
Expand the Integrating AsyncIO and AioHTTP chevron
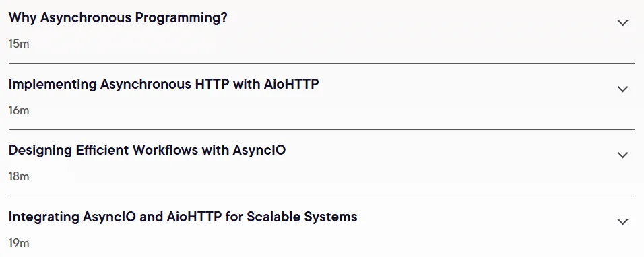(622, 222)
